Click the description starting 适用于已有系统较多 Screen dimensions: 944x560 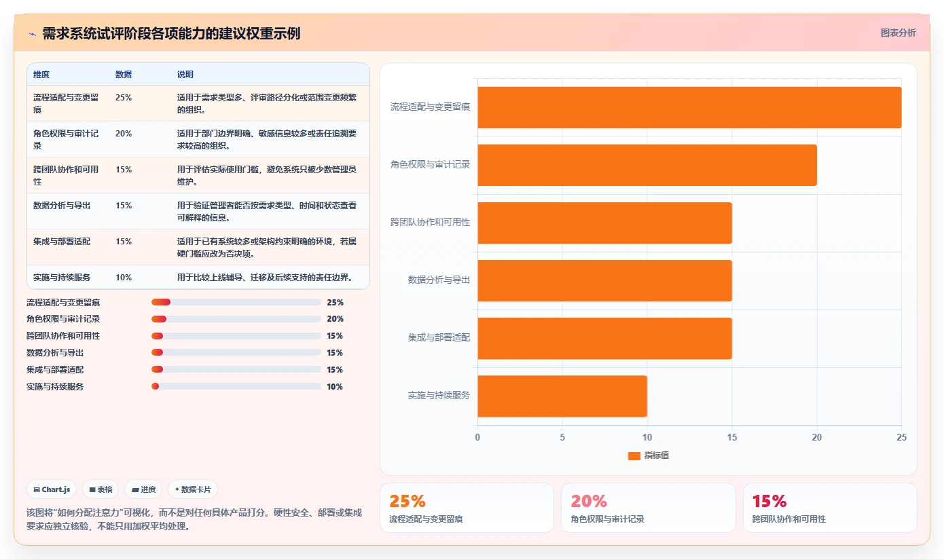tap(267, 248)
